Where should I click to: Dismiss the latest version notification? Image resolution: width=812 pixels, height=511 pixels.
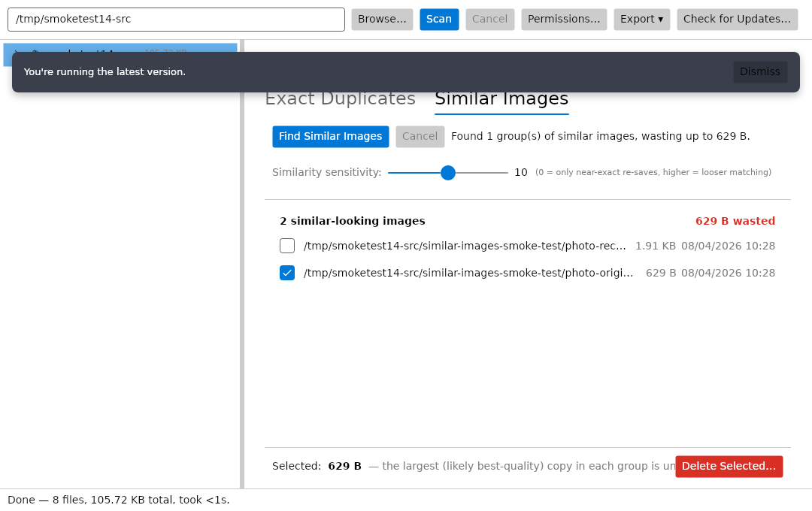click(759, 71)
